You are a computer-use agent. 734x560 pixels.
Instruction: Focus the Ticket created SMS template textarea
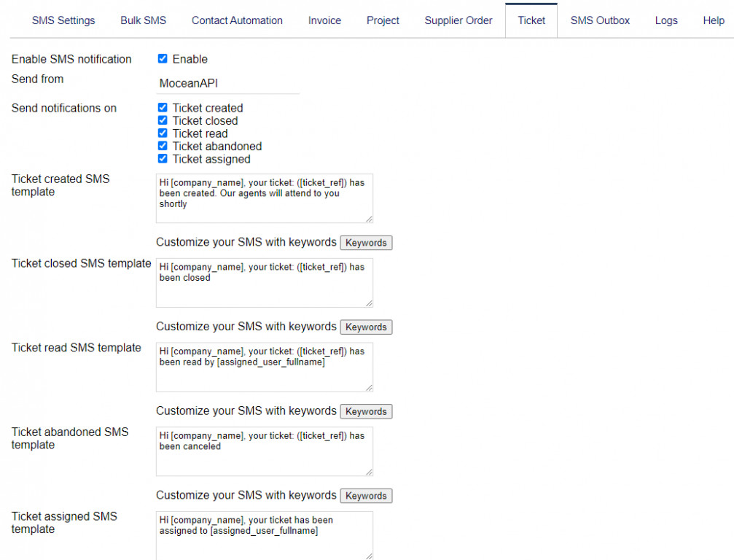click(x=264, y=198)
